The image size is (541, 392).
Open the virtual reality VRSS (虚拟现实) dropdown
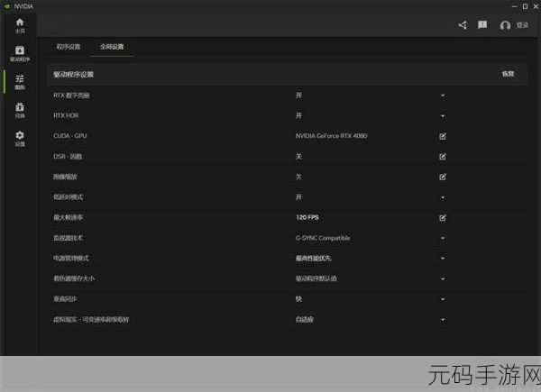443,320
